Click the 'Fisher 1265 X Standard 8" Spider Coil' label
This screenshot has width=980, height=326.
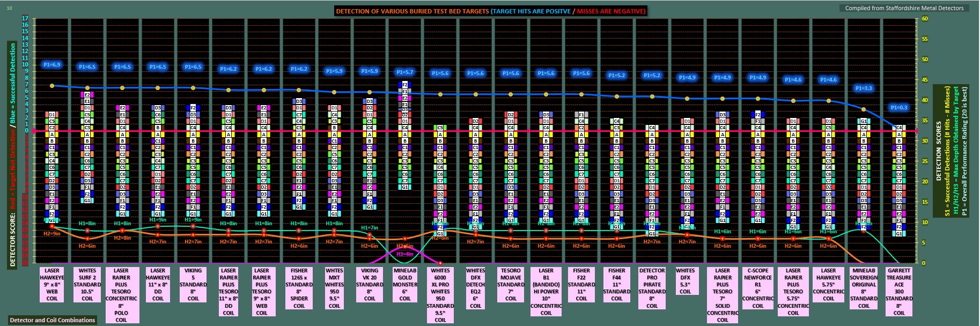pos(299,288)
